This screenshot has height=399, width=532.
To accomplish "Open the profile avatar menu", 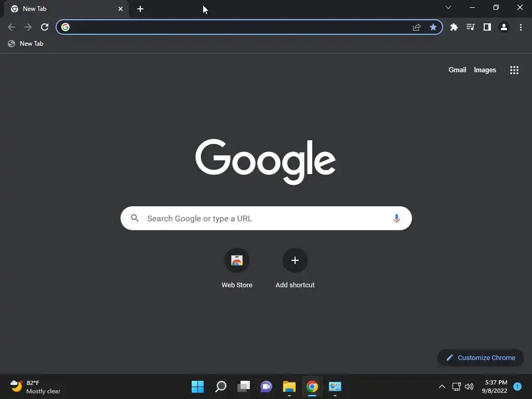I will [504, 27].
